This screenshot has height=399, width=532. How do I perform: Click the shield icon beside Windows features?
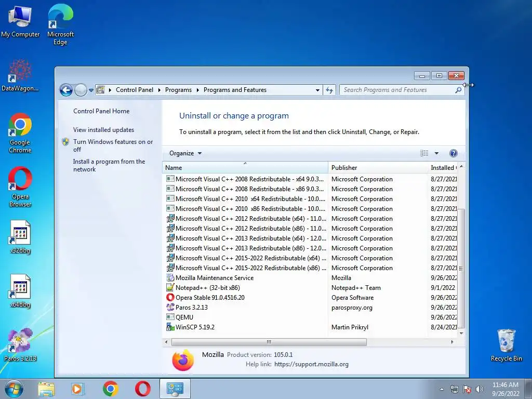[65, 142]
